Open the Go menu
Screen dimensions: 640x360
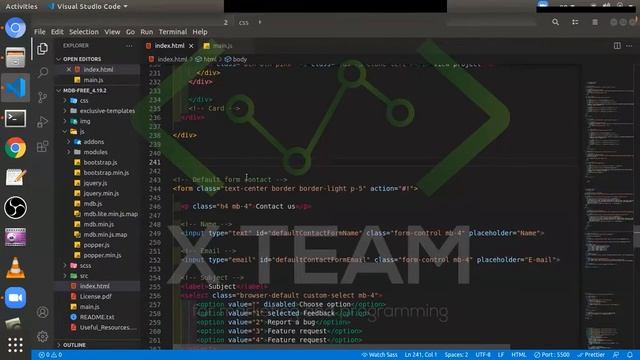(130, 32)
